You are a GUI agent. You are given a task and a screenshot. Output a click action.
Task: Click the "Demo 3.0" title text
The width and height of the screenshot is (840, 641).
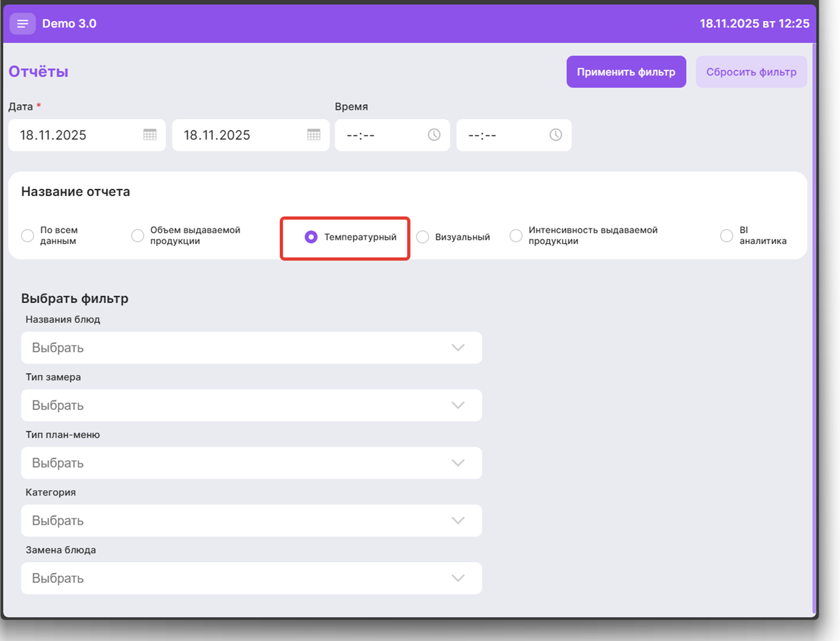tap(69, 24)
